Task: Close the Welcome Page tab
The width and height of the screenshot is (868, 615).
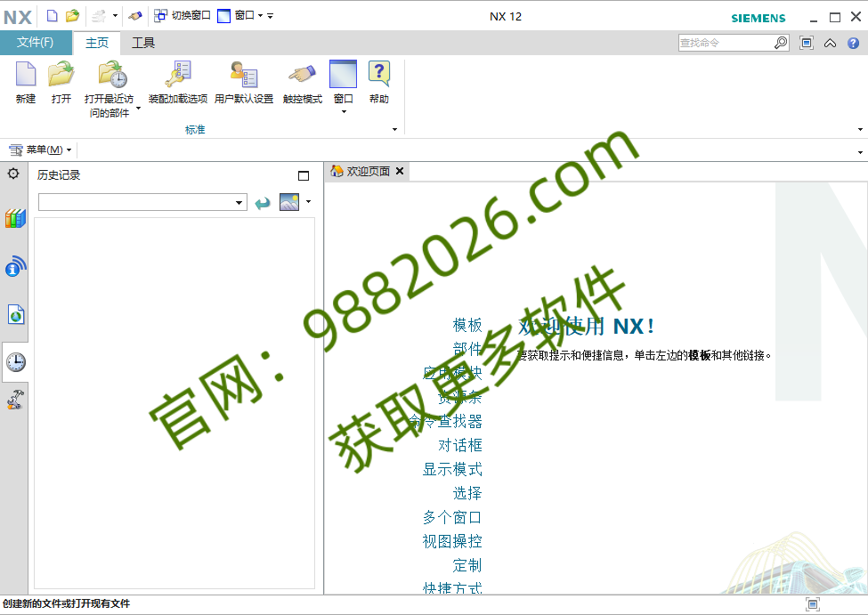Action: (400, 171)
